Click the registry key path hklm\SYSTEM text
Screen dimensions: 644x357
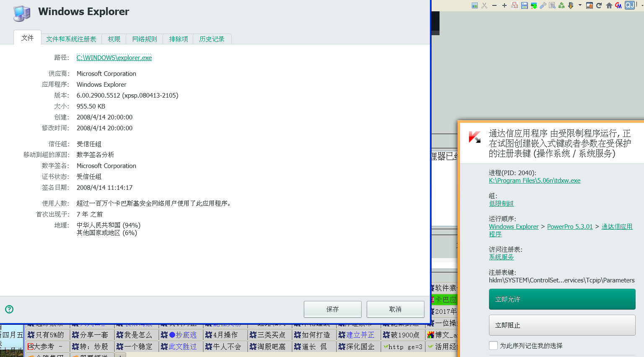pos(561,280)
